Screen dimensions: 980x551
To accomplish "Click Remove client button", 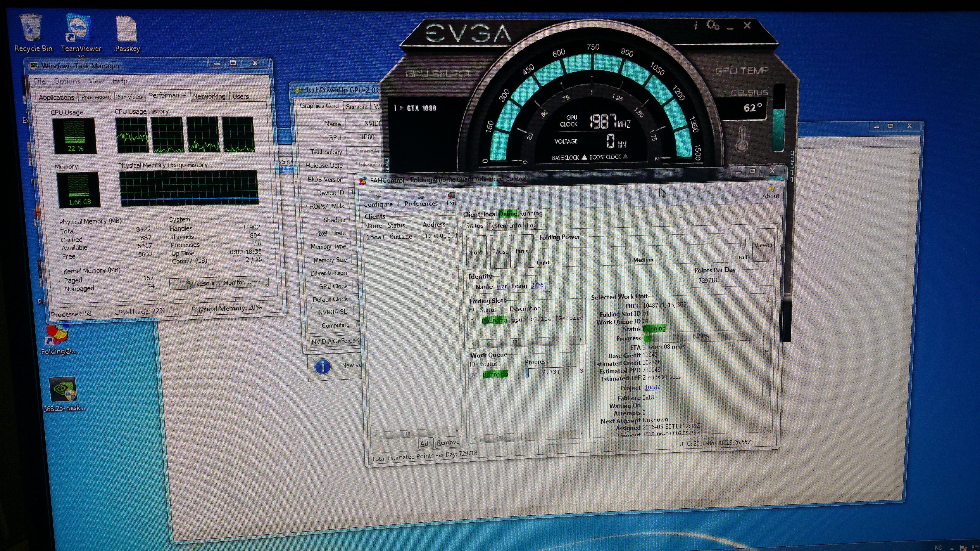I will [448, 442].
